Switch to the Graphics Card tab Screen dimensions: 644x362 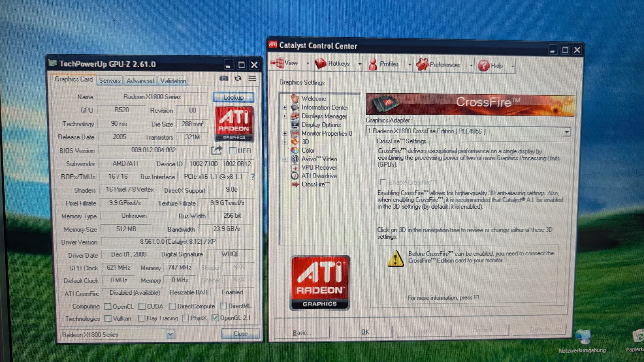point(74,79)
